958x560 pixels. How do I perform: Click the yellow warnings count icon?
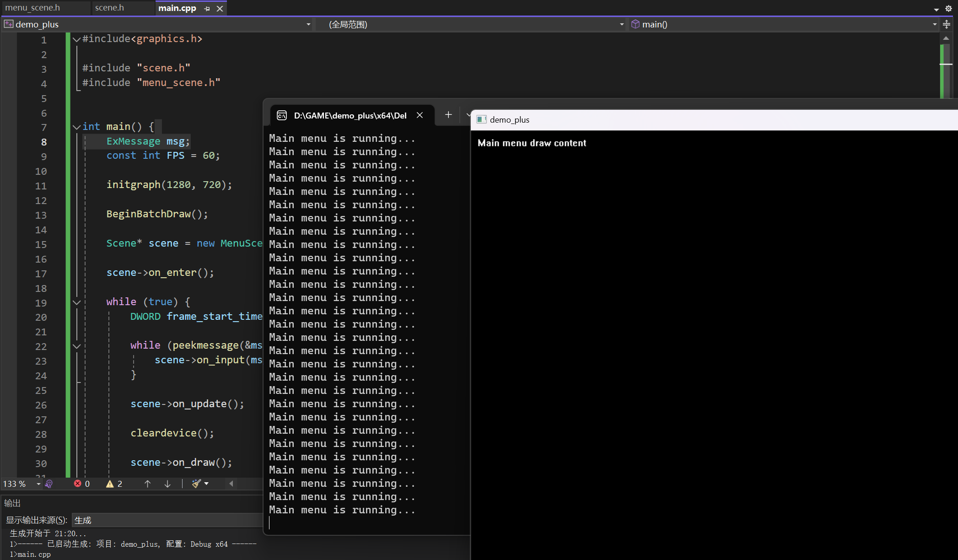click(x=110, y=484)
